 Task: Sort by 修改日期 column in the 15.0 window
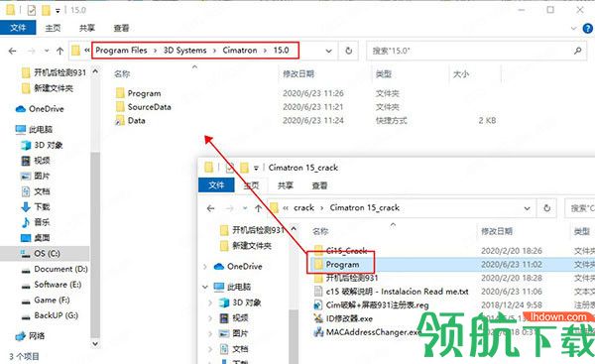298,74
